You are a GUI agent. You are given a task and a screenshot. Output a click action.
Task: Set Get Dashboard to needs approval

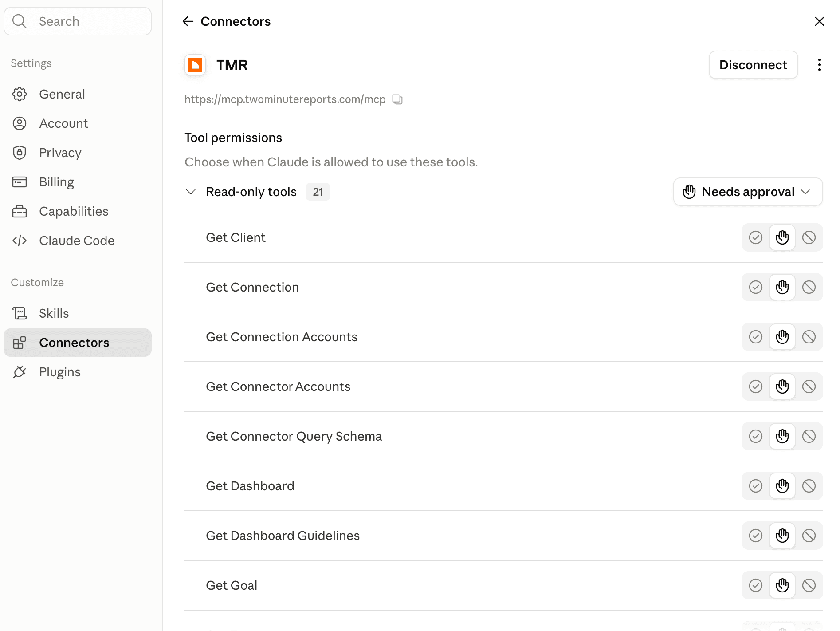pos(782,486)
